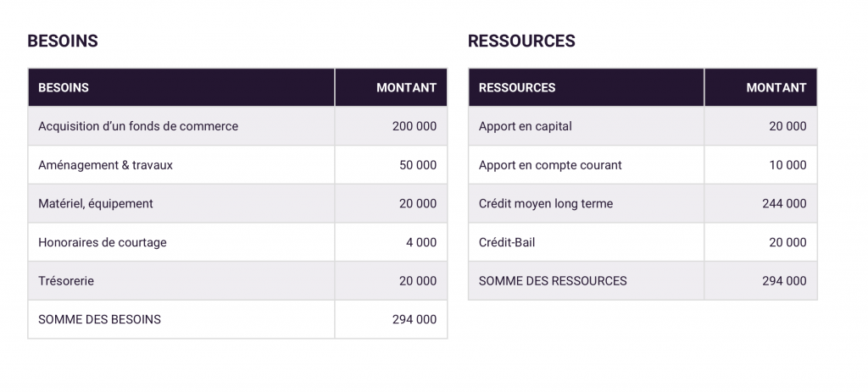The height and width of the screenshot is (392, 868).
Task: Click the BESOINS section heading
Action: click(x=63, y=41)
